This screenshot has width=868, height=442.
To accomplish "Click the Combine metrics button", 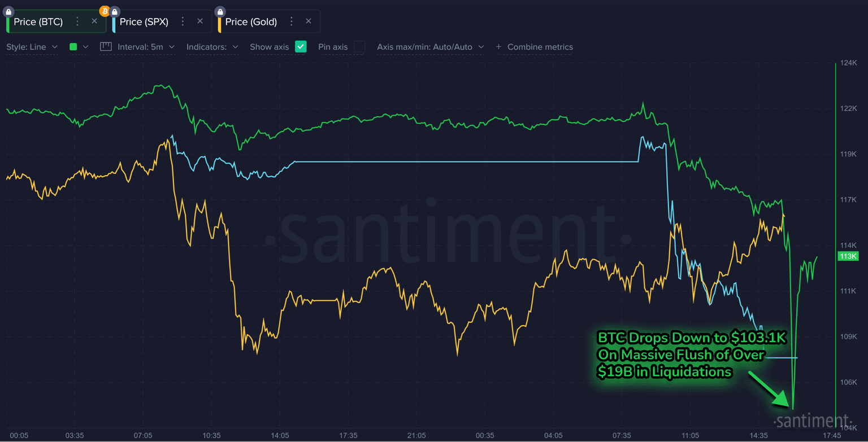I will [x=534, y=47].
